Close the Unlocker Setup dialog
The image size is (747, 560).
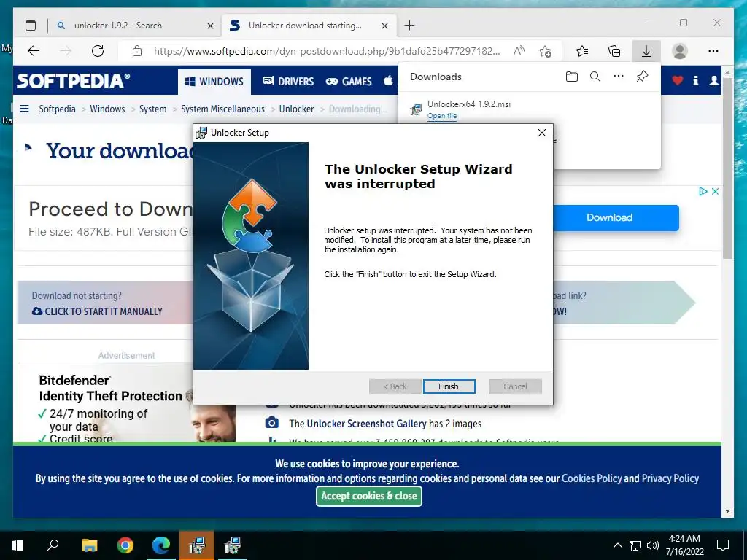click(x=542, y=133)
